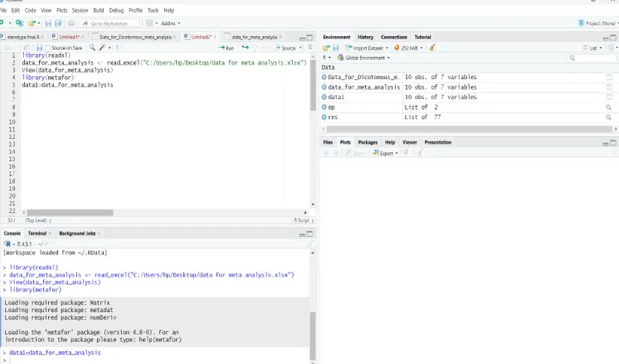The width and height of the screenshot is (619, 364).
Task: Remove current plot icon in Plots pane
Action: click(x=406, y=153)
